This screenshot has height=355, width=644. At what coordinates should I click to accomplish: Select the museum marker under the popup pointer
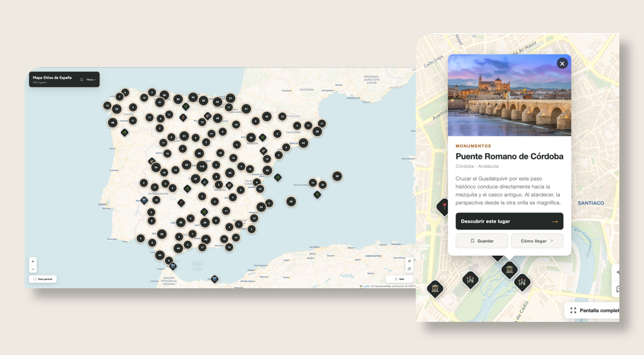pyautogui.click(x=510, y=270)
